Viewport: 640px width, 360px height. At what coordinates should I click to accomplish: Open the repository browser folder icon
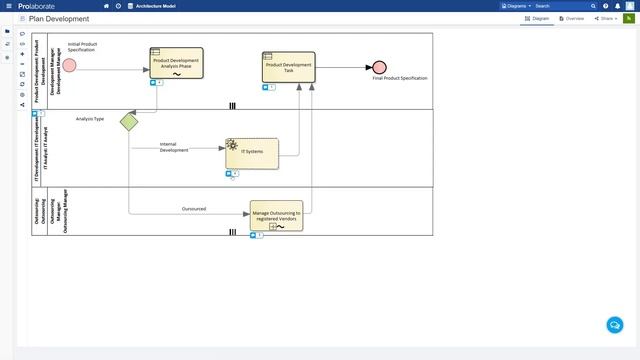click(x=7, y=31)
